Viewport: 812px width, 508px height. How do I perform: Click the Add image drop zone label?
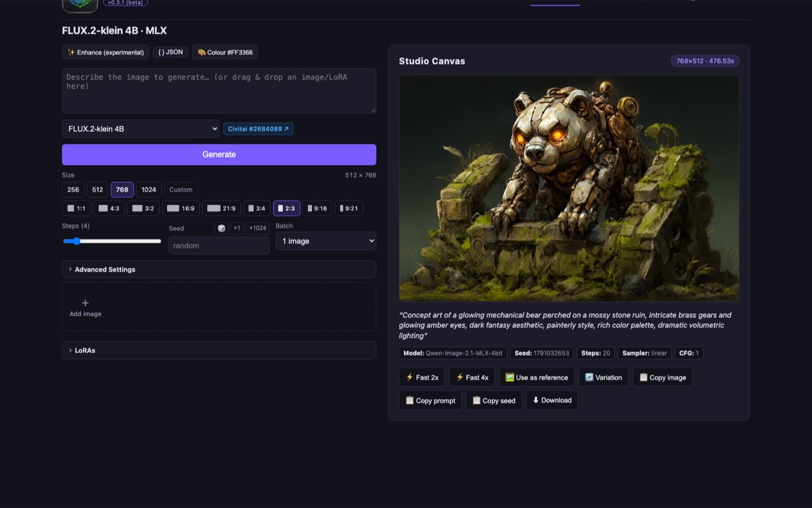[85, 314]
